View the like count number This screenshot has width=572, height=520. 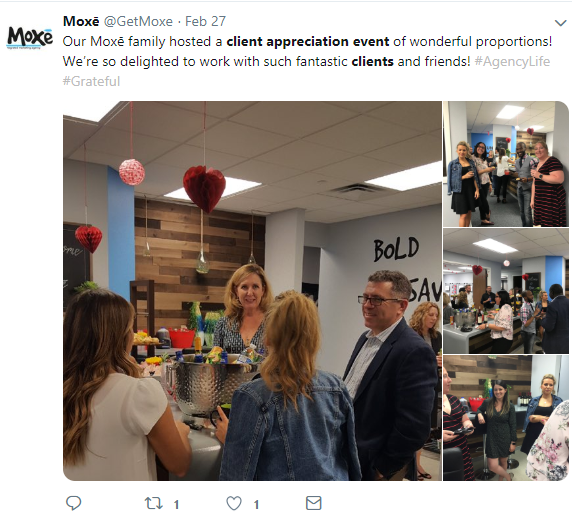coord(256,505)
